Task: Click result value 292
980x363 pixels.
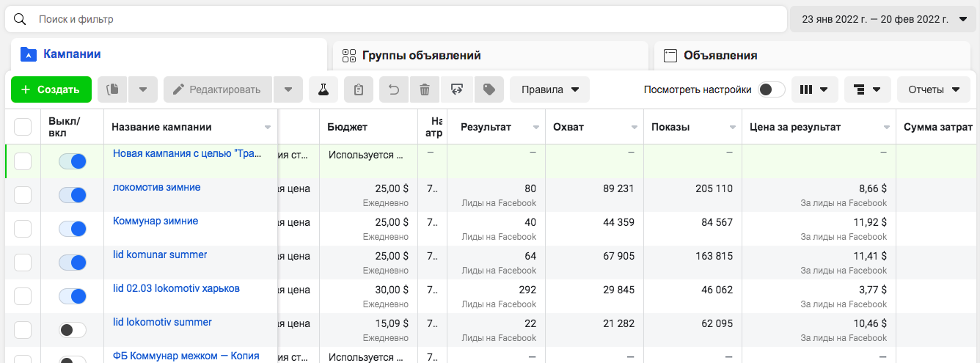Action: [527, 289]
